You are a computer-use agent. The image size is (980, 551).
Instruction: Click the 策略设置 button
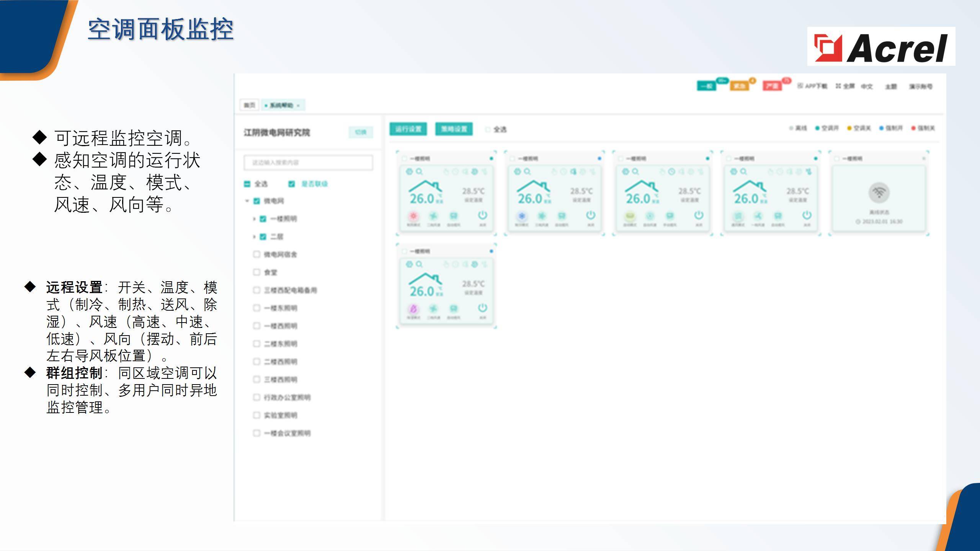[454, 129]
